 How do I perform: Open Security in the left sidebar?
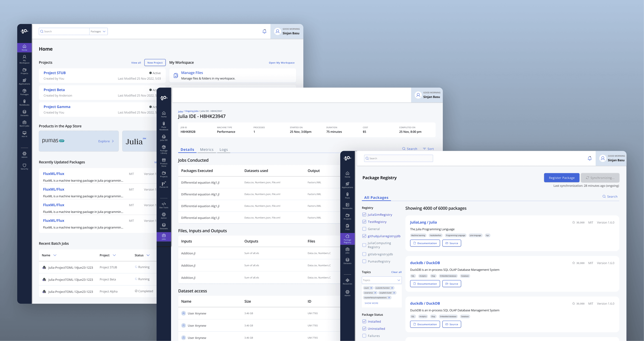pyautogui.click(x=24, y=166)
